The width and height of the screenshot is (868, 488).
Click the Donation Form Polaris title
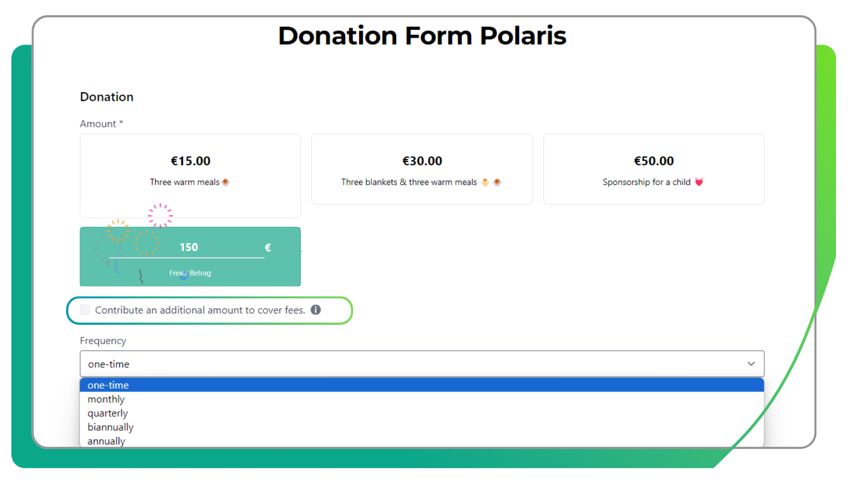pyautogui.click(x=422, y=35)
